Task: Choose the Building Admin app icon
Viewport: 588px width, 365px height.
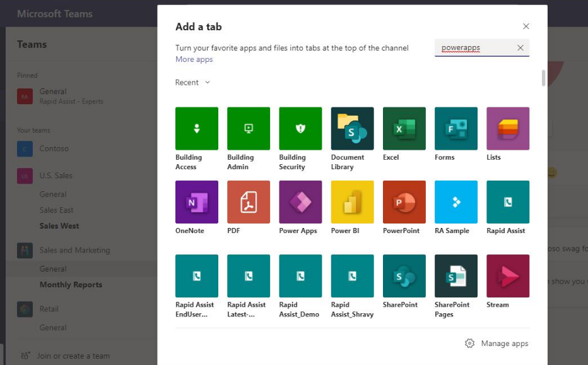Action: pos(248,128)
